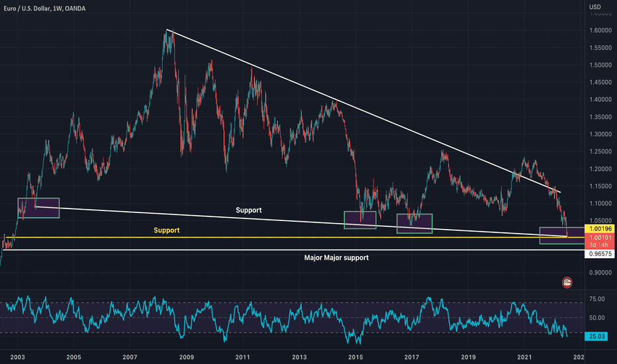Click the cyan 25.03 RSI value label
This screenshot has height=364, width=617.
click(596, 336)
